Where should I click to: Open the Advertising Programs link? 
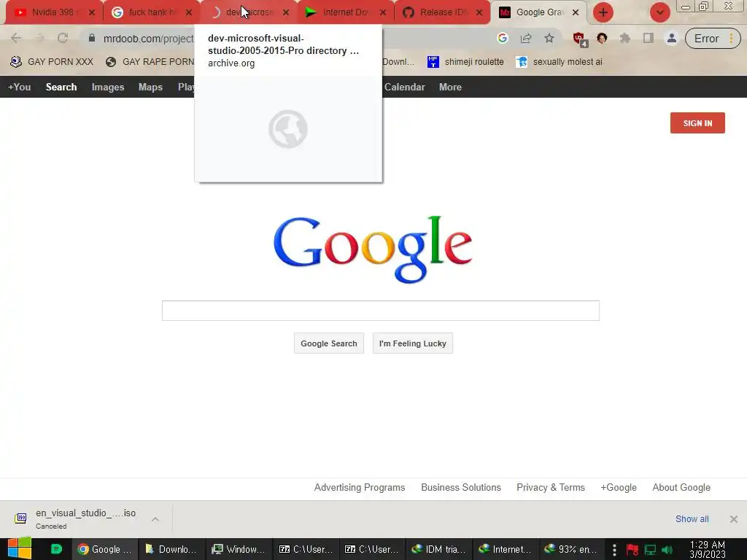pos(359,488)
